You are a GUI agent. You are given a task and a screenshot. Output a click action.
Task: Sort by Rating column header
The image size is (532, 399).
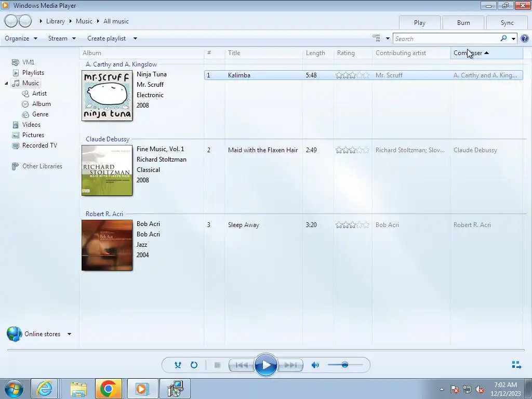(353, 53)
